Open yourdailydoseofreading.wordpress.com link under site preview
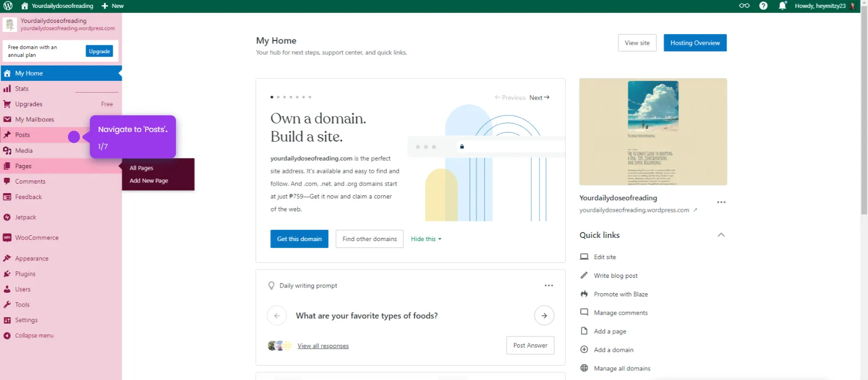868x380 pixels. (x=638, y=210)
